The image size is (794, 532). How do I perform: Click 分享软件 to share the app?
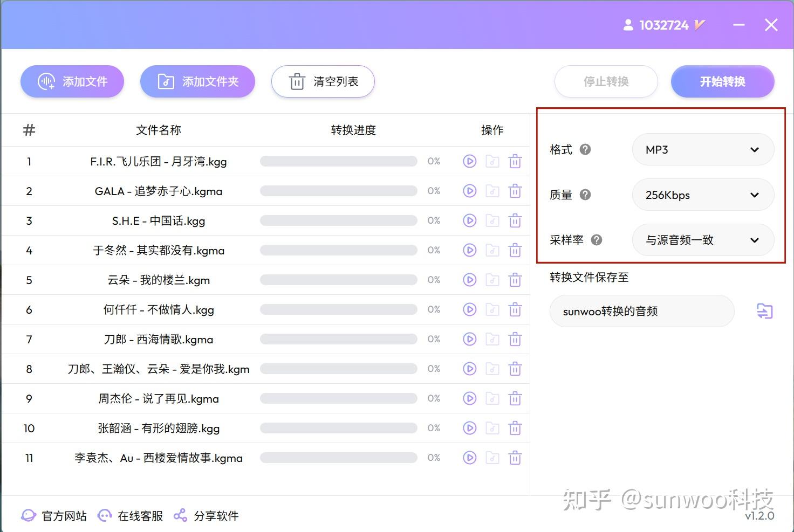click(206, 515)
